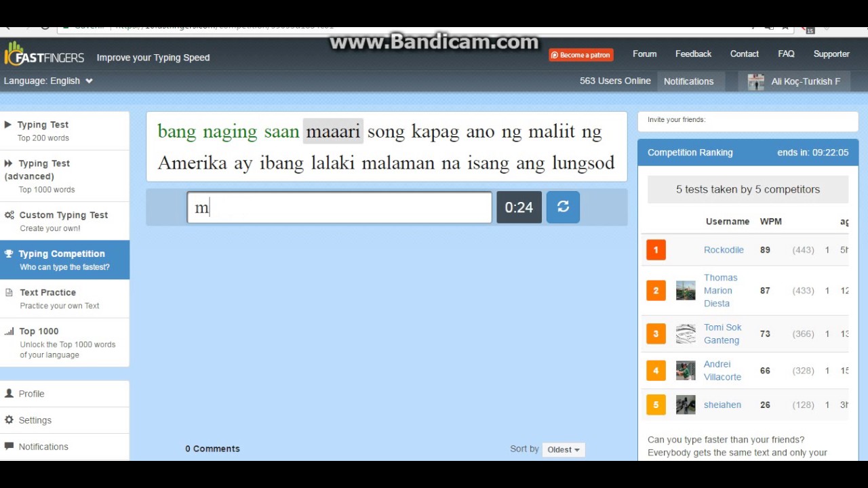Click the highlighted word maaari
The image size is (868, 488).
[333, 131]
